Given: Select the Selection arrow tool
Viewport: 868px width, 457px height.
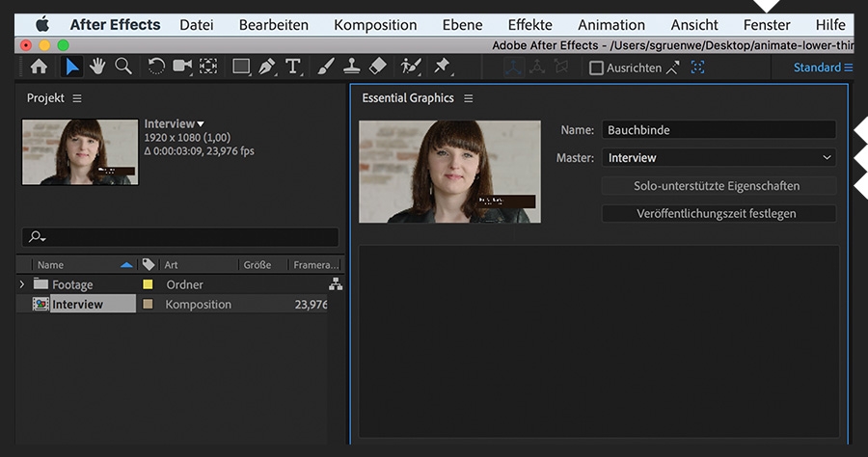Looking at the screenshot, I should pos(72,67).
